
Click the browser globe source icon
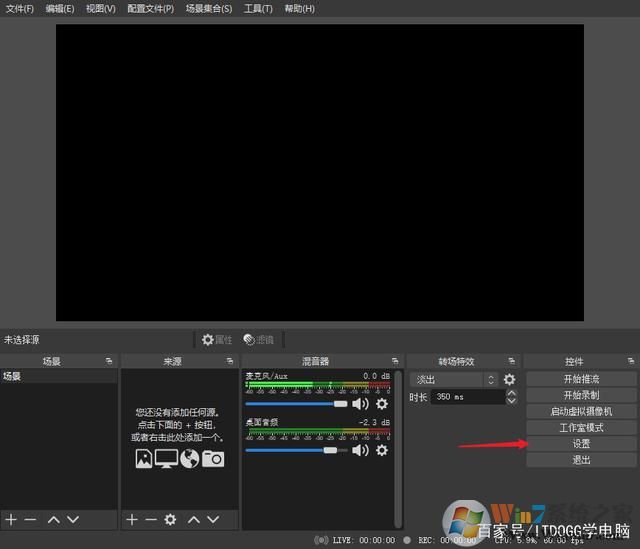tap(190, 458)
